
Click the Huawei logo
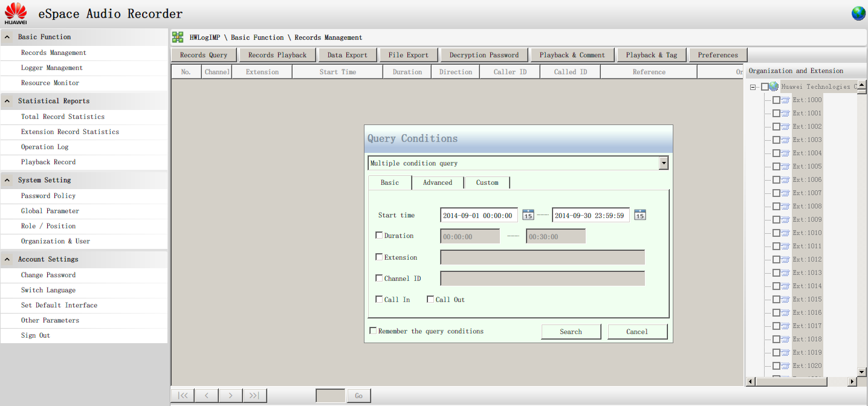[x=16, y=13]
